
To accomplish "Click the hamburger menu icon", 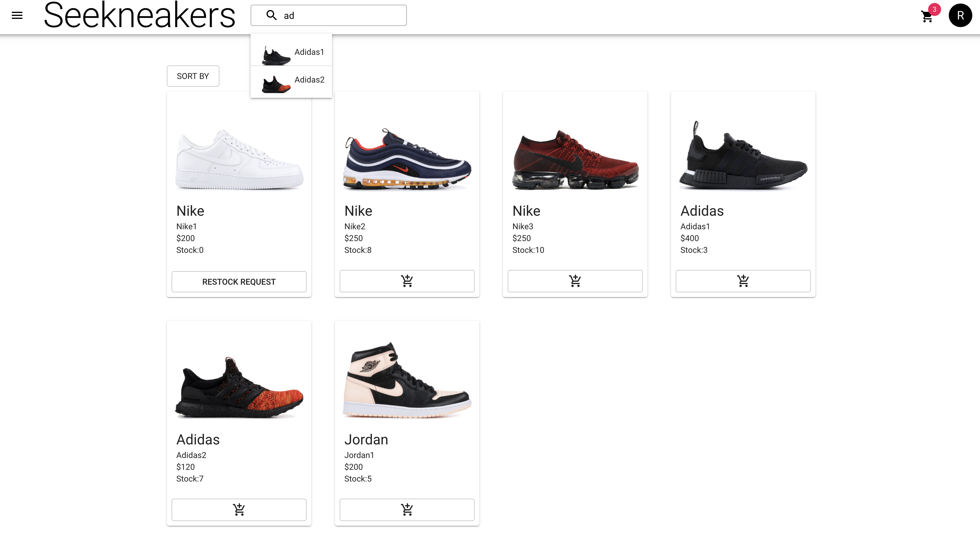I will coord(17,15).
